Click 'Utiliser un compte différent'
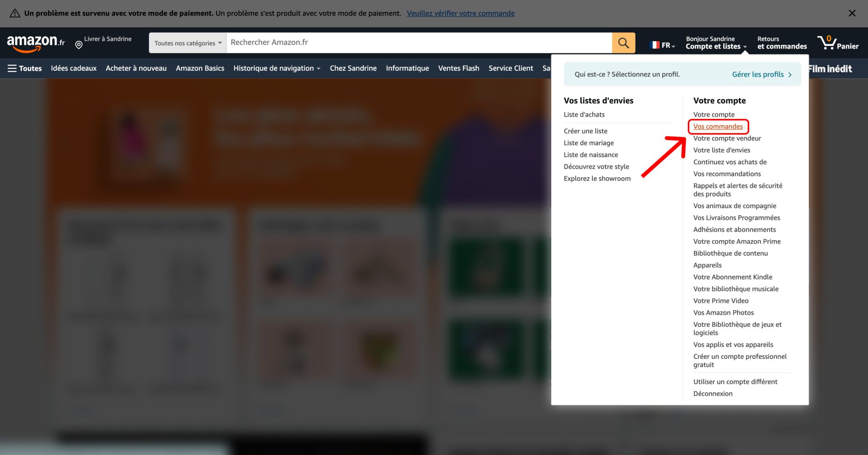This screenshot has width=868, height=455. pyautogui.click(x=735, y=382)
